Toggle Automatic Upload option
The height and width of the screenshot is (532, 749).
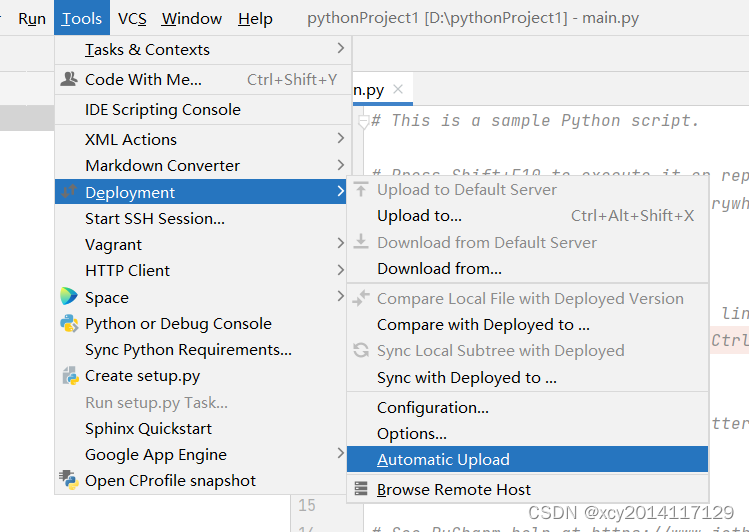tap(443, 459)
